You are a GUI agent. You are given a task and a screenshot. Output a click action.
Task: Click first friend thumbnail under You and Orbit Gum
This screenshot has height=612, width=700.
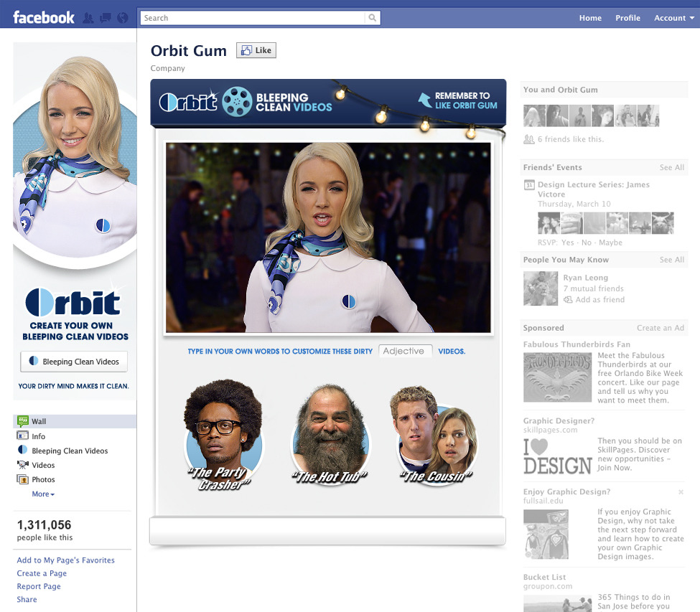534,116
